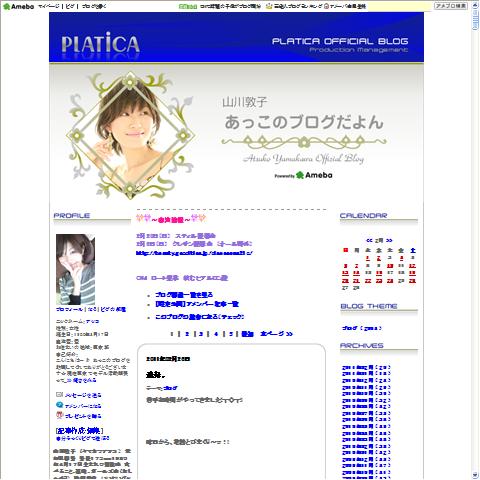
Task: Click the gift icon to send a present
Action: click(x=60, y=415)
